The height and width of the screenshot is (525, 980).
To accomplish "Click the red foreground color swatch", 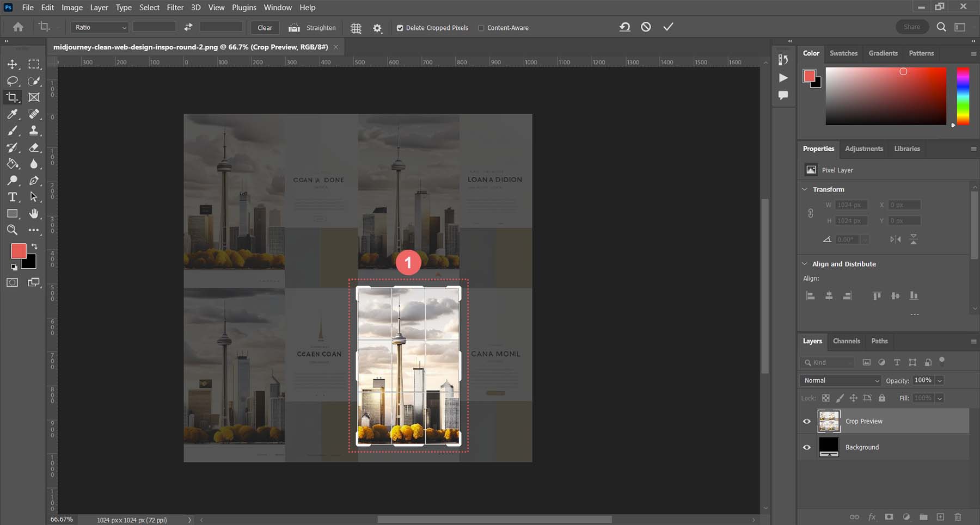I will click(18, 251).
